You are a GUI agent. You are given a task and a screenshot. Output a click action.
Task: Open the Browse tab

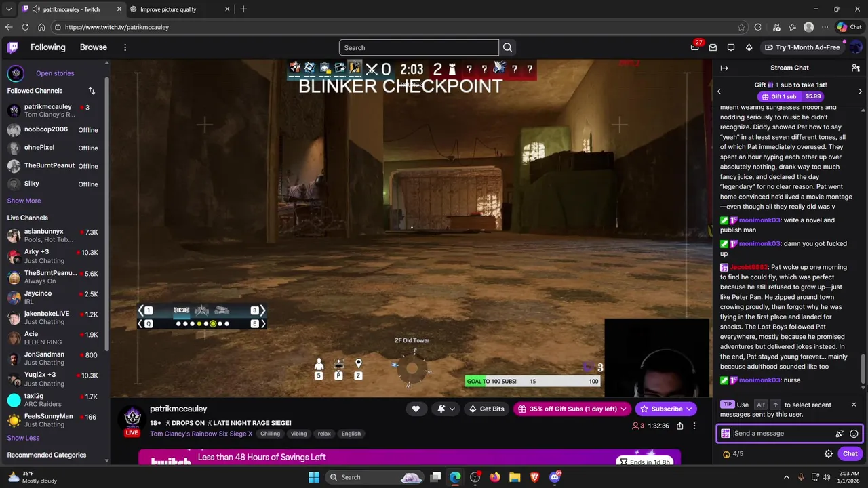click(x=94, y=47)
